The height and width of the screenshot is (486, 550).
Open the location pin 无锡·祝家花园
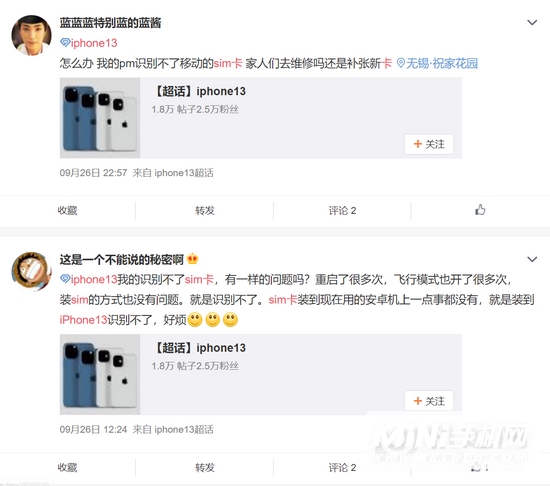tap(437, 63)
